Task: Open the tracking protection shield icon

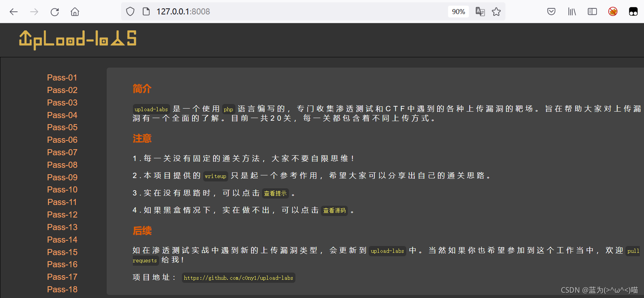Action: [130, 12]
